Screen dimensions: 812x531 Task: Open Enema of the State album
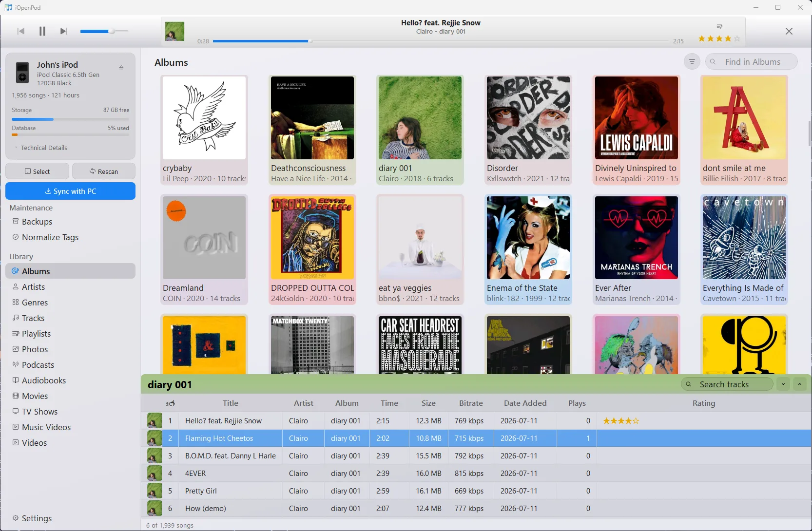coord(528,250)
